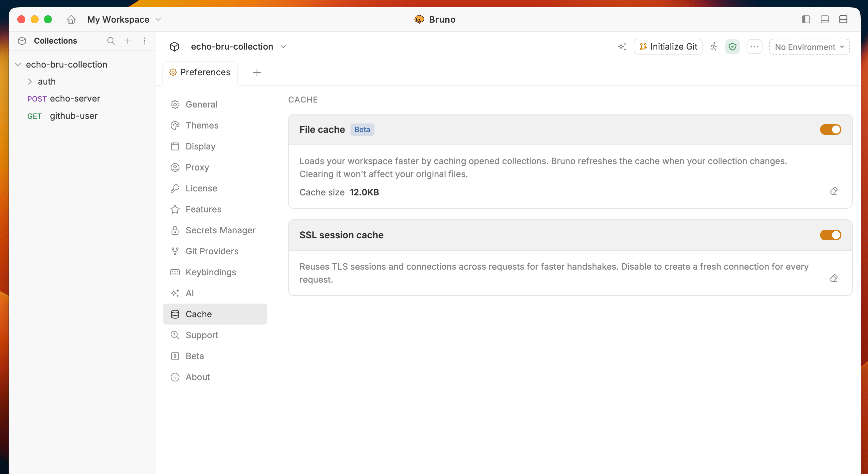Click the green shield security icon
The image size is (868, 474).
click(x=732, y=47)
